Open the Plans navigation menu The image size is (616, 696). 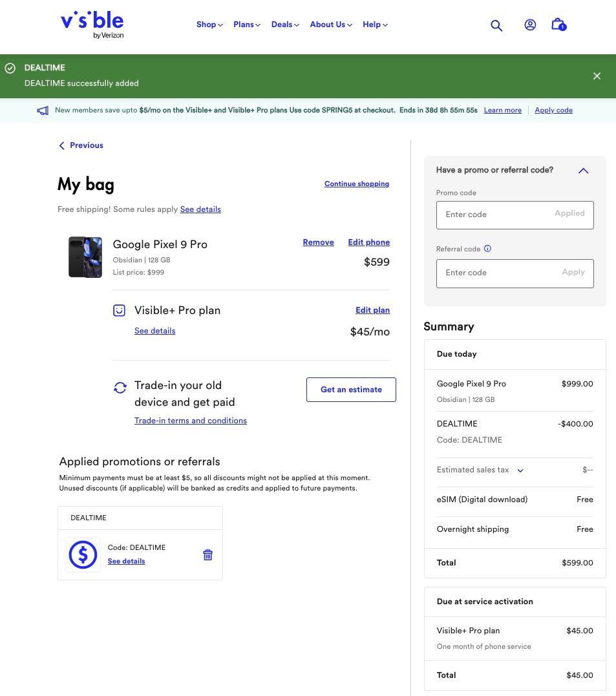[247, 25]
